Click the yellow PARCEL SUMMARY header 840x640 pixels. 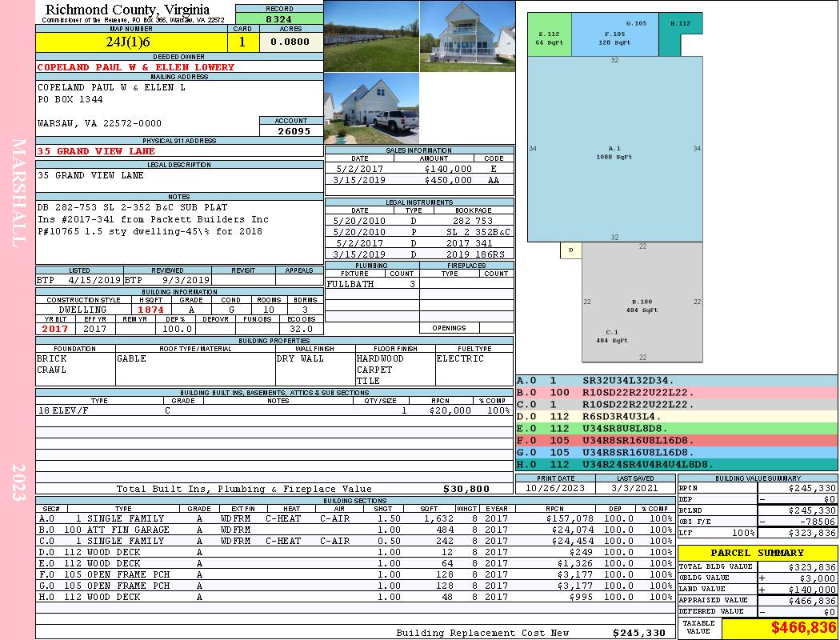tap(758, 553)
